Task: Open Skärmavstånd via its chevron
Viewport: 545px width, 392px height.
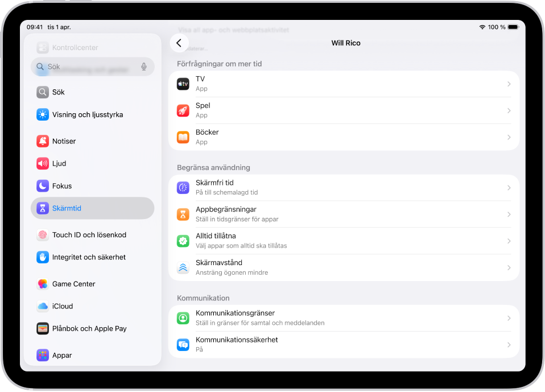Action: click(509, 267)
